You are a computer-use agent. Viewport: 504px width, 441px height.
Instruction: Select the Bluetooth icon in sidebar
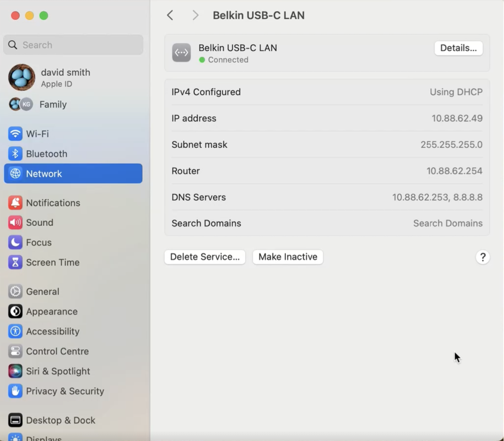click(15, 154)
